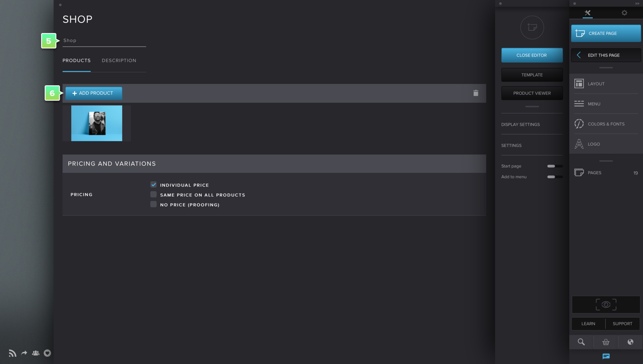Click the circular page icon above Close Editor

532,27
